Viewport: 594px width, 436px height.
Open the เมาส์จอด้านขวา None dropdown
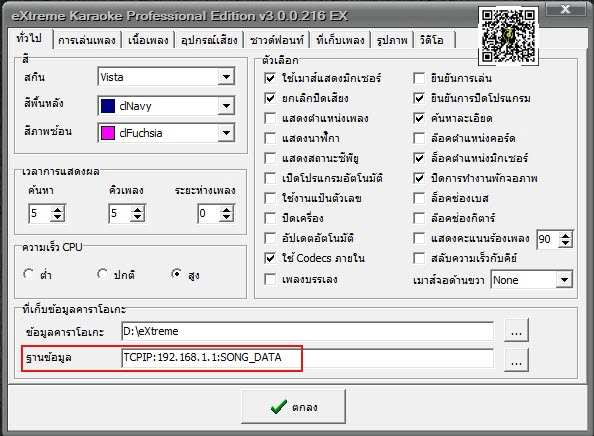coord(564,280)
